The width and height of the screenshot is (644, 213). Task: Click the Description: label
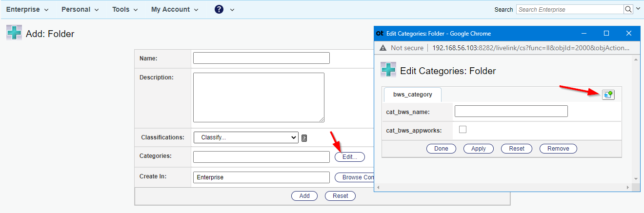click(x=157, y=77)
